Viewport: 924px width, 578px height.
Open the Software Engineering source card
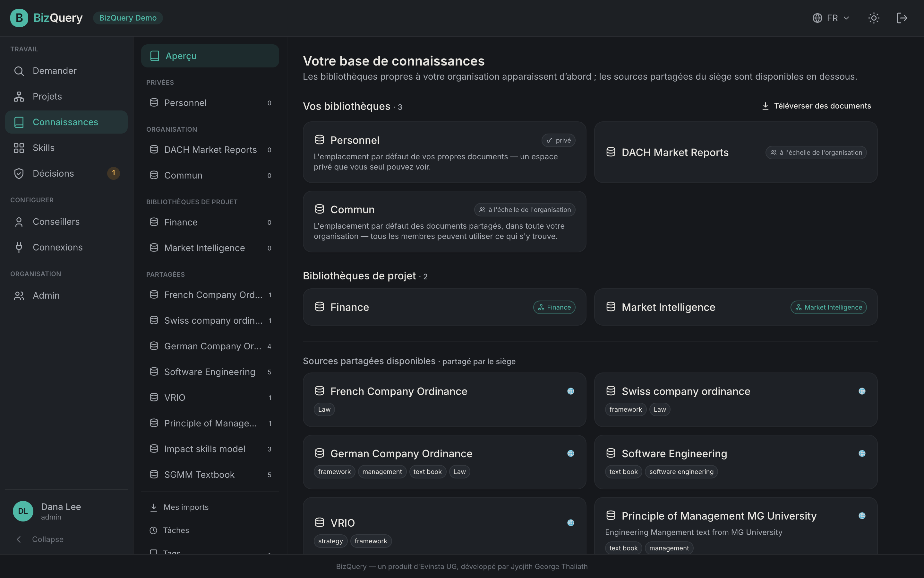click(735, 462)
